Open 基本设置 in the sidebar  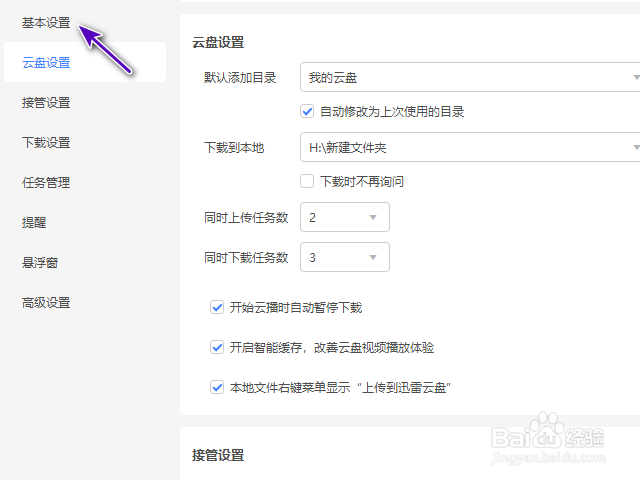click(46, 22)
